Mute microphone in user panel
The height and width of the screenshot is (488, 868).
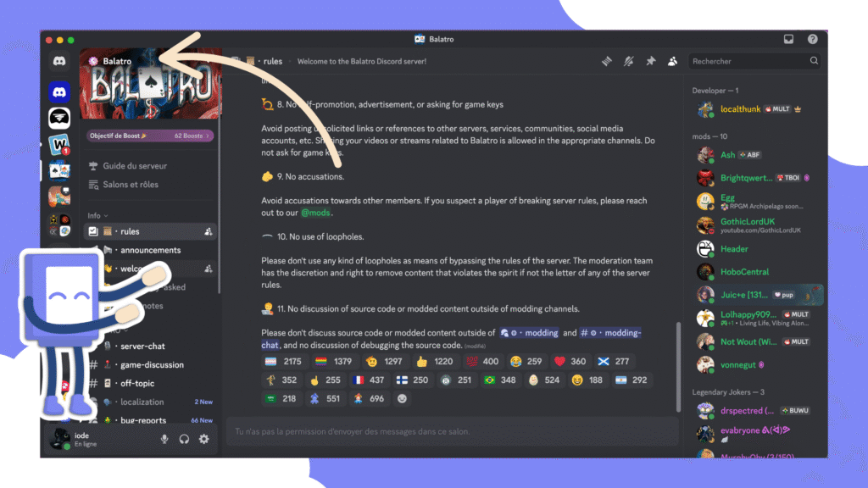tap(164, 439)
